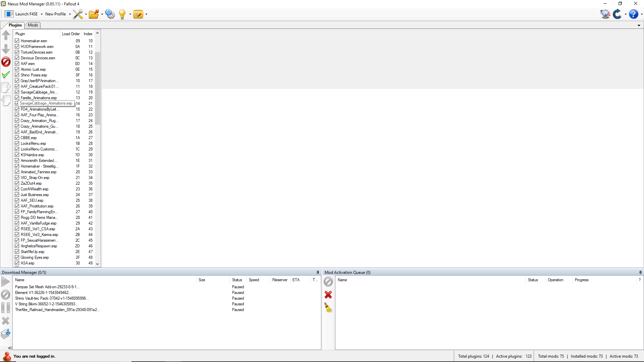644x362 pixels.
Task: Clear queue with broom icon
Action: (328, 307)
